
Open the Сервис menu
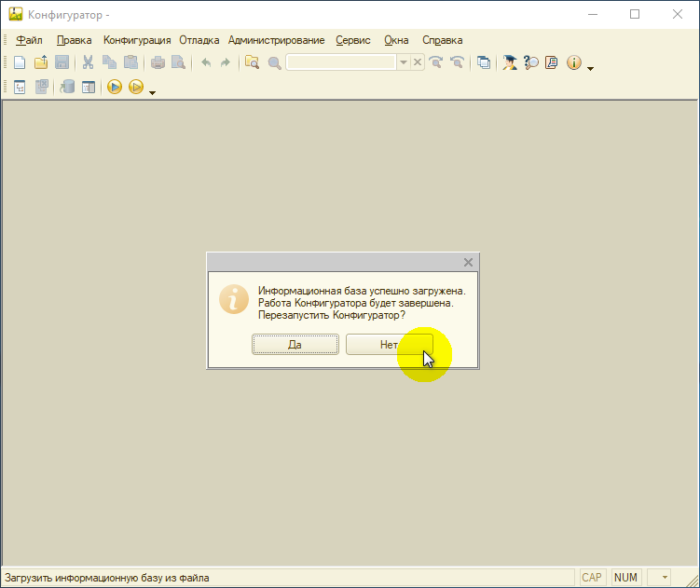353,40
